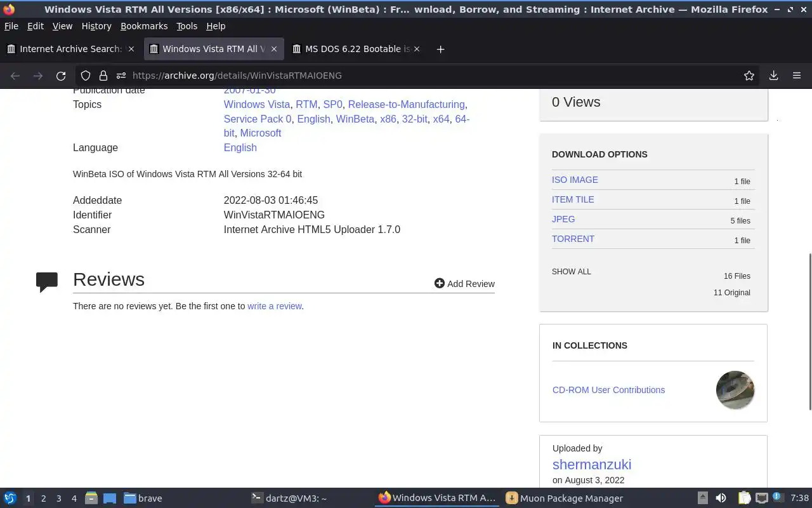Open the RTM topic link
The width and height of the screenshot is (812, 508).
pos(306,104)
